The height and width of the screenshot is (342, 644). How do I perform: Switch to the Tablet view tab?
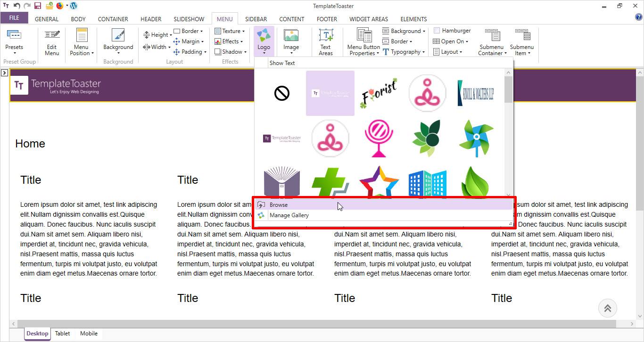click(x=62, y=334)
